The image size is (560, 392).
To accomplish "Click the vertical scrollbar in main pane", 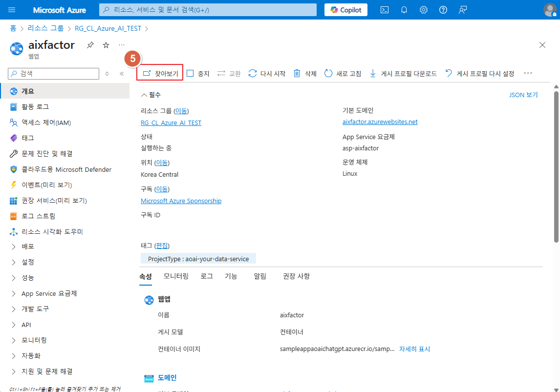I will pos(556,167).
